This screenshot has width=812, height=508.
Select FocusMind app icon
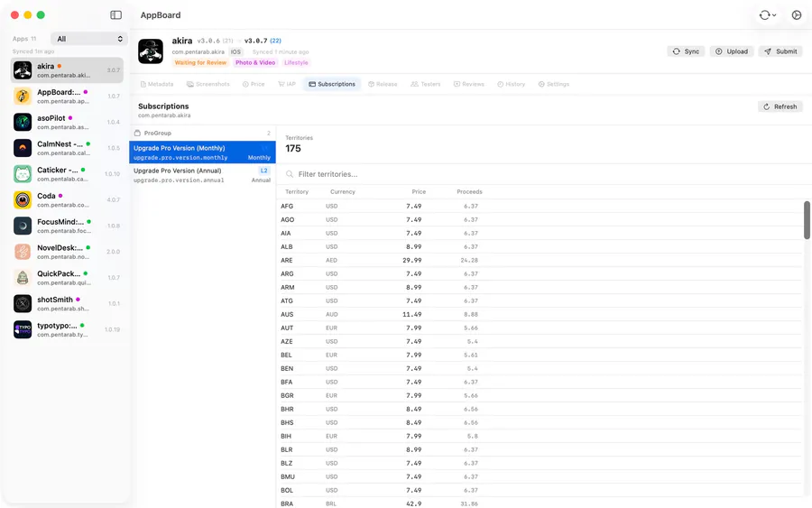[x=23, y=226]
